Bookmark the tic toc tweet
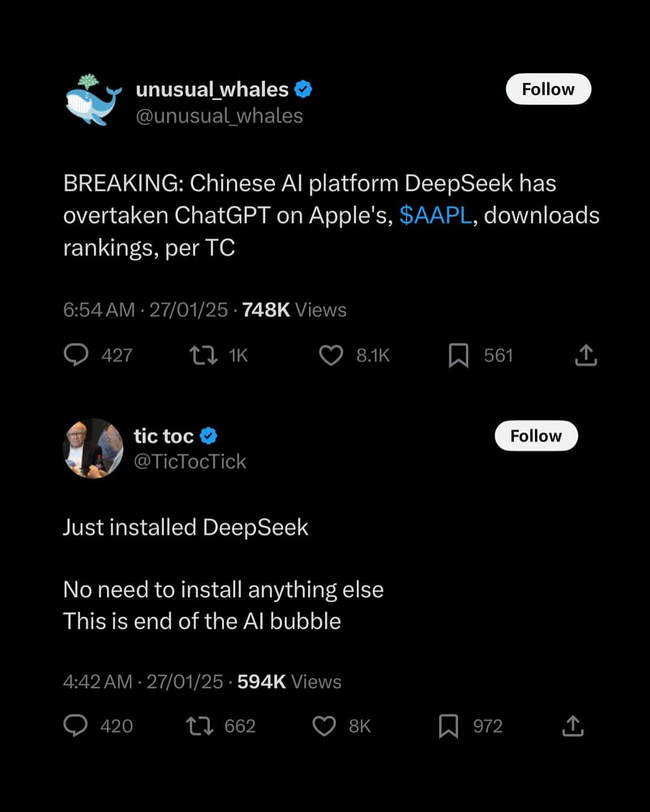This screenshot has height=812, width=650. [x=448, y=726]
